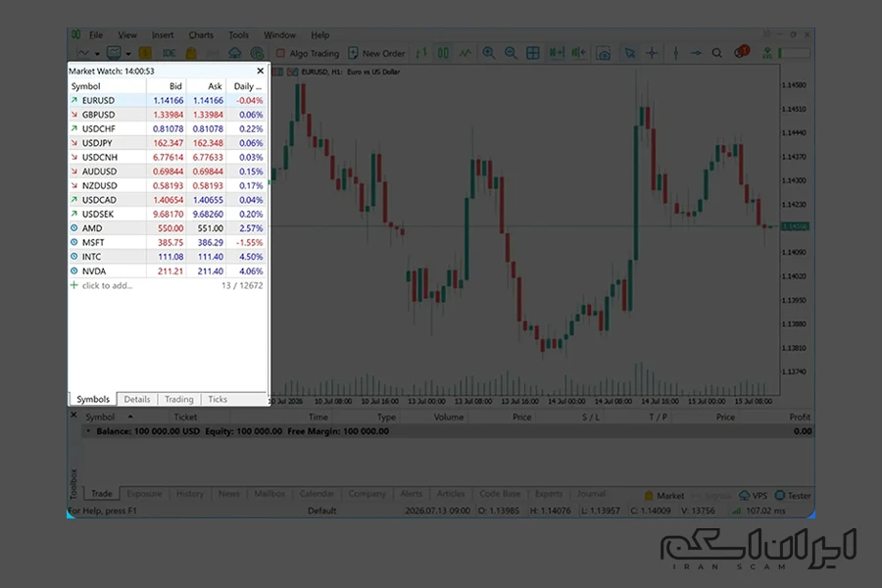
Task: Select the AMD stock row
Action: 167,228
